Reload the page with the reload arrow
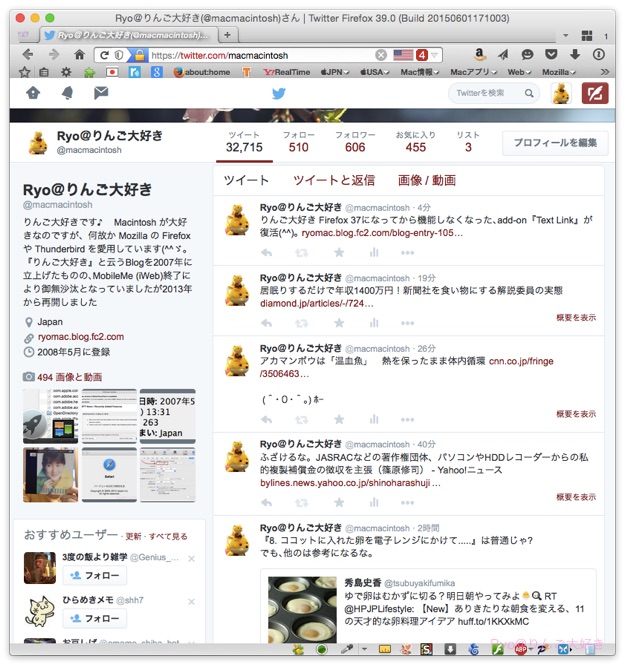625x665 pixels. pos(104,55)
